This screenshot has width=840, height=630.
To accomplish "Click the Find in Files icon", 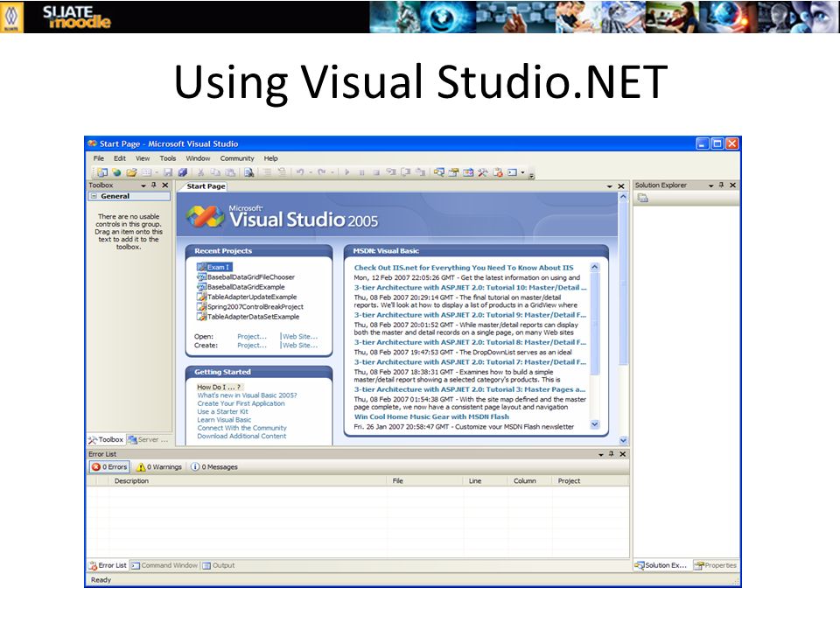I will tap(249, 172).
